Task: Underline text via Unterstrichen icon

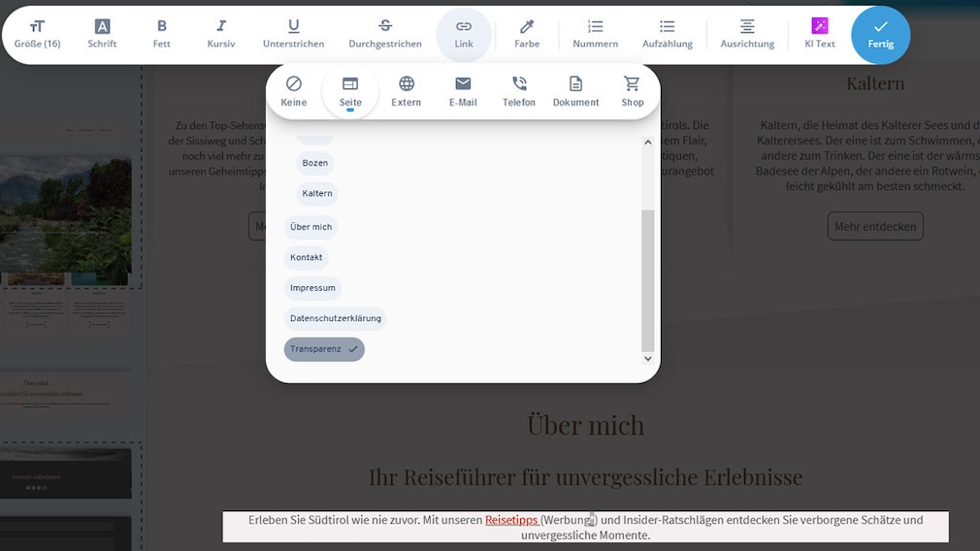Action: click(293, 33)
